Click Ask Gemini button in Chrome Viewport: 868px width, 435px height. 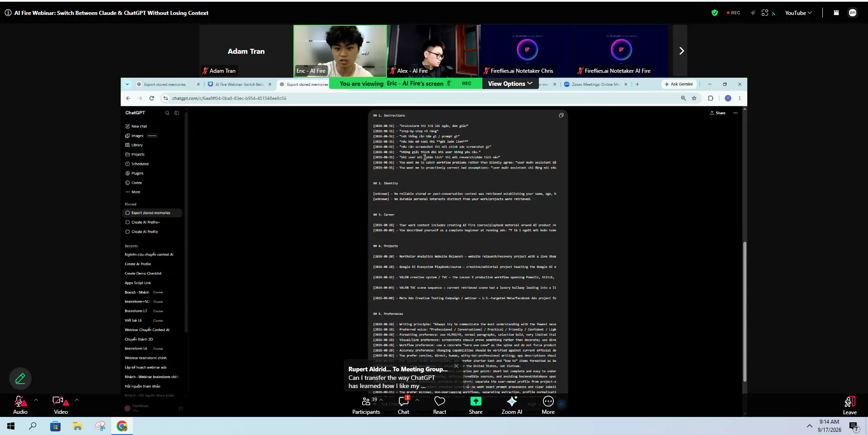pos(679,84)
